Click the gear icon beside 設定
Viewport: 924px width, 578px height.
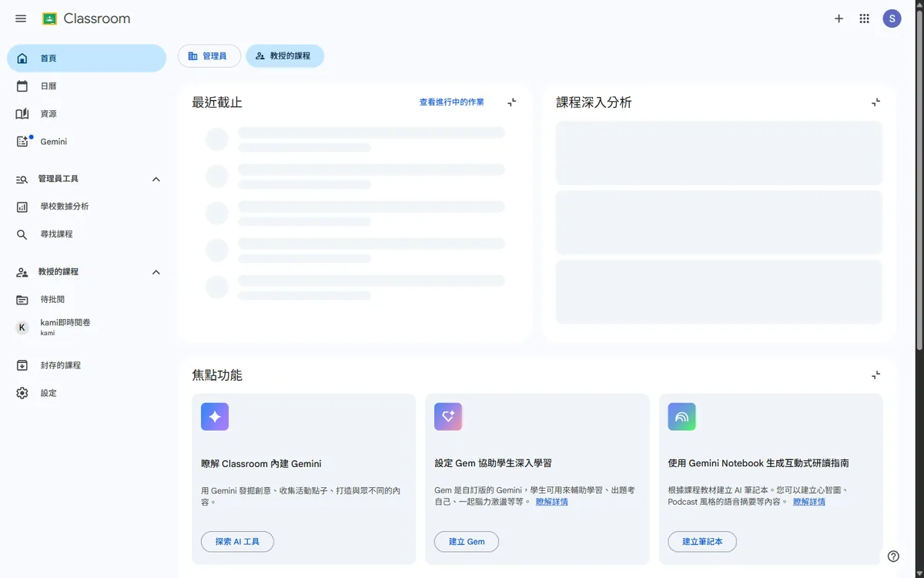point(22,393)
